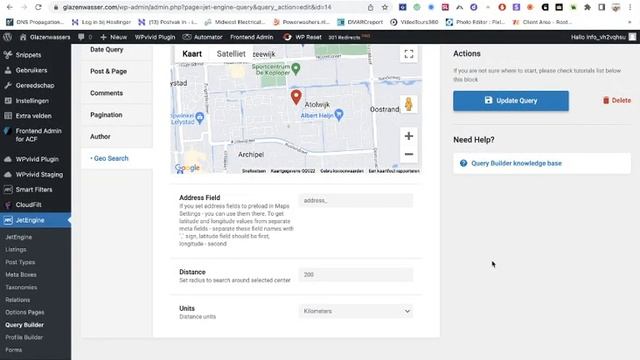Viewport: 640px width, 360px height.
Task: Click the Delete query link
Action: [x=617, y=100]
